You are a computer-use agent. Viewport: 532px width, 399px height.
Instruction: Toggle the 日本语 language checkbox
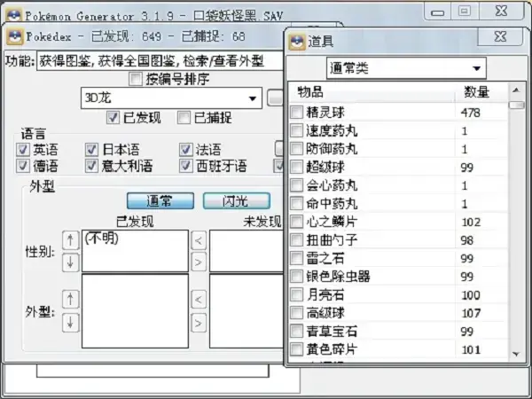point(91,149)
